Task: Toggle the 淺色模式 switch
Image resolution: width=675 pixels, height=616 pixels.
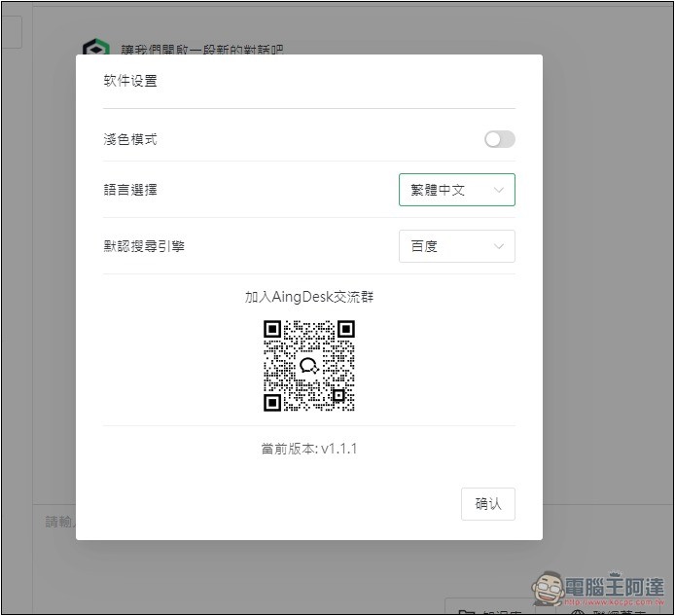Action: [x=499, y=139]
